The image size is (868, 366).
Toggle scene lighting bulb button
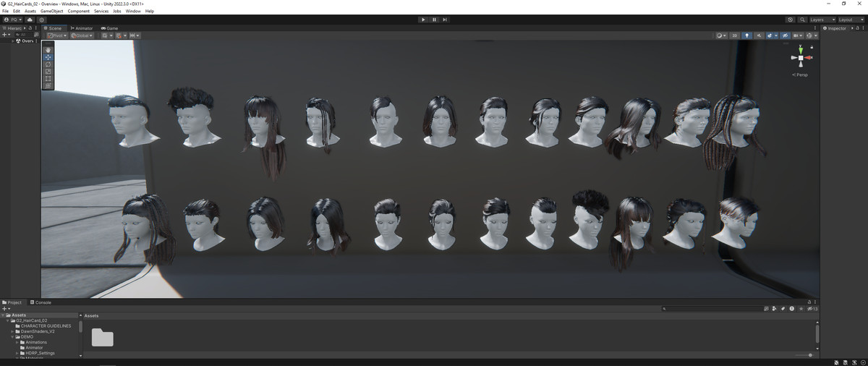coord(747,35)
